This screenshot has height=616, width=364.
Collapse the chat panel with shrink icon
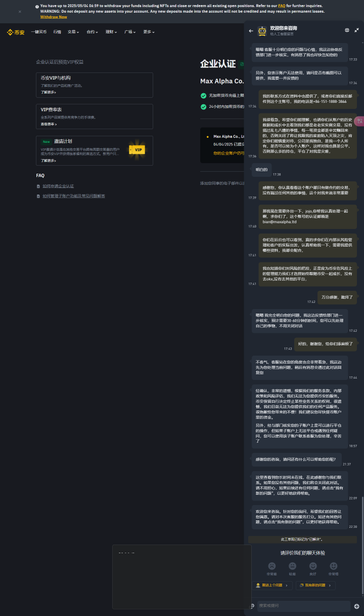point(357,30)
